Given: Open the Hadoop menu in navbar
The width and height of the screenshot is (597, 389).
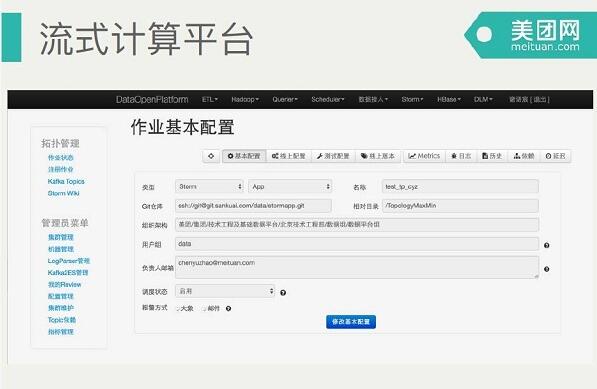Looking at the screenshot, I should (245, 99).
